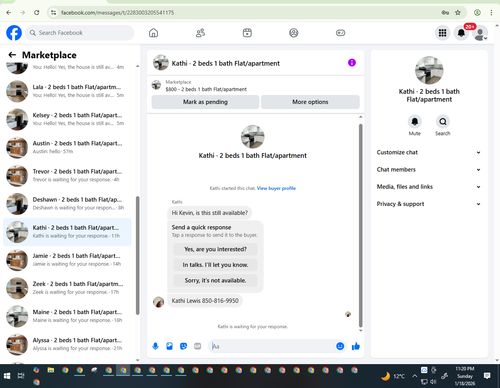Open notifications bell with 20+ badge
Viewport: 500px width, 388px height.
[x=461, y=33]
